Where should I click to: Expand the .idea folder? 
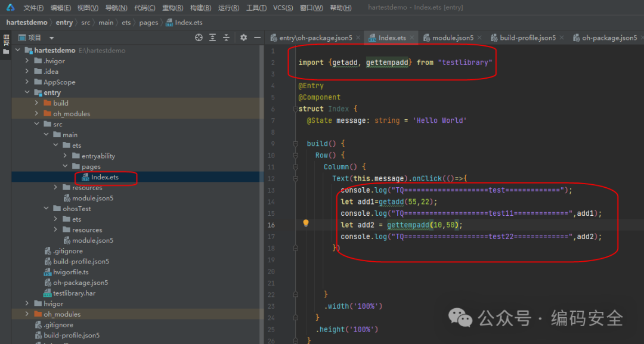click(27, 72)
